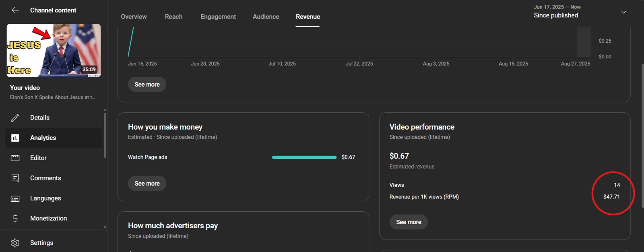Click the How you make money heading
The height and width of the screenshot is (252, 644).
165,127
